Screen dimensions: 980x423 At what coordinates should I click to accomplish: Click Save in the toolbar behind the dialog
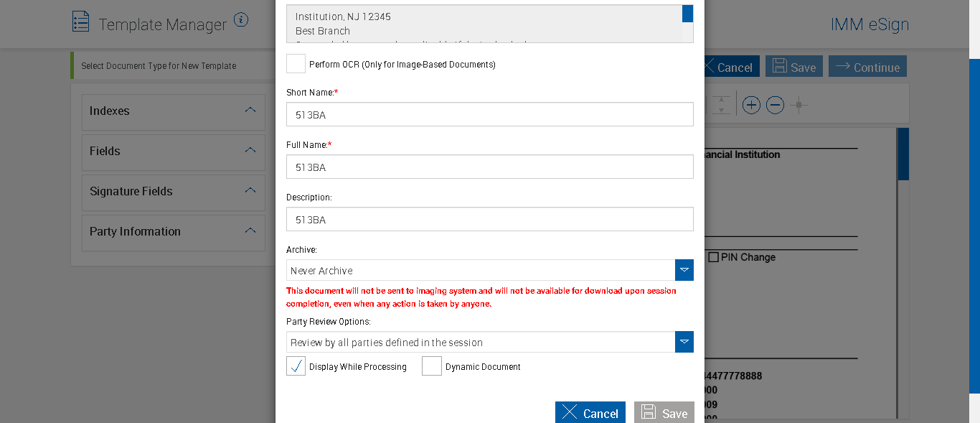click(793, 67)
